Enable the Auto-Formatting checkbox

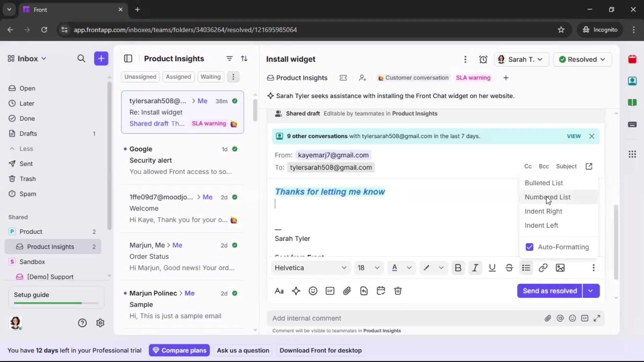coord(530,247)
